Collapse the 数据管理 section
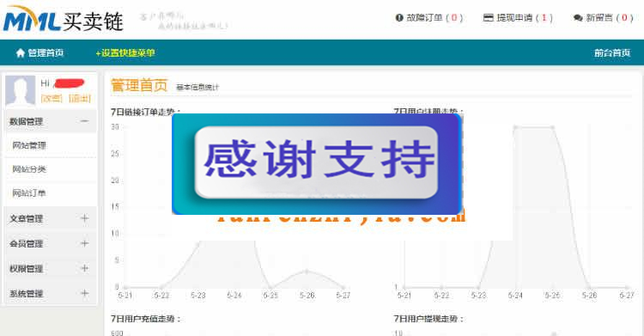Screen dimensions: 644x336 (84, 121)
